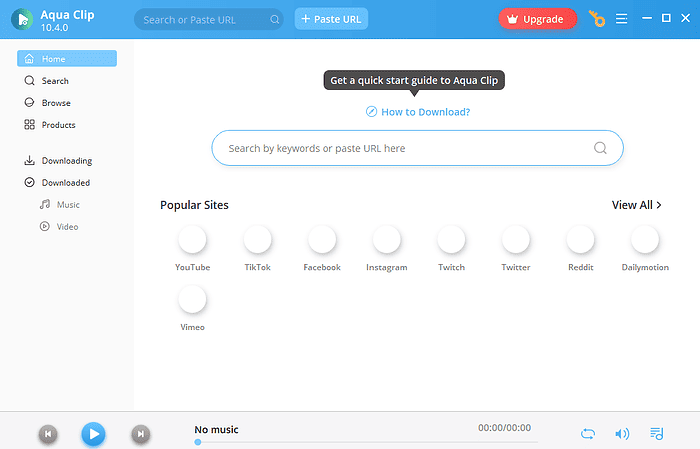Expand View All popular sites

pos(637,205)
